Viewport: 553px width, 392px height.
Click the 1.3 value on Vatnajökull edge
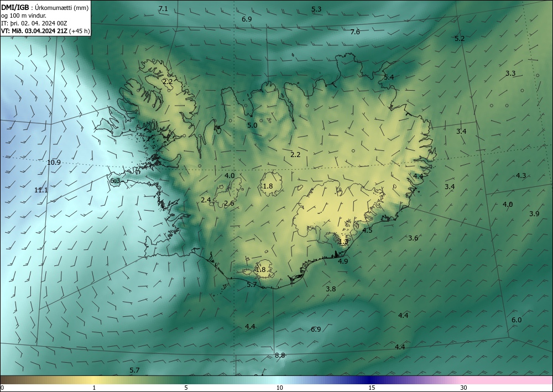tap(343, 242)
